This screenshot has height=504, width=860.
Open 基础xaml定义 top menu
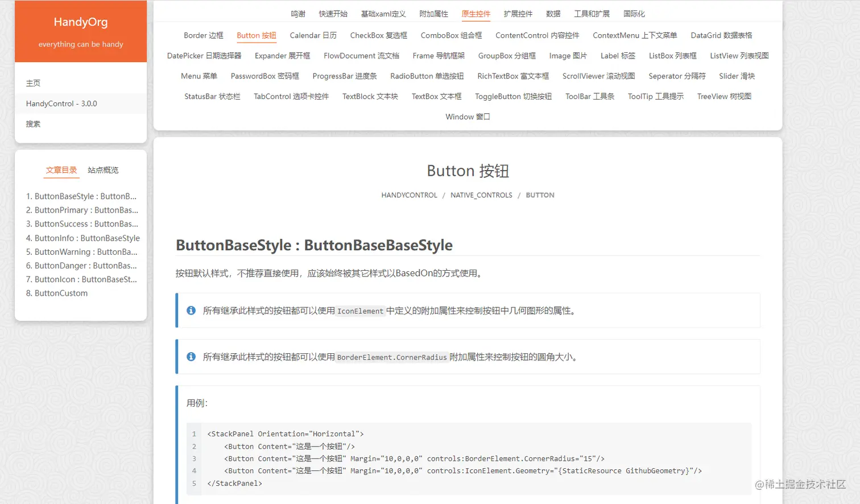383,14
